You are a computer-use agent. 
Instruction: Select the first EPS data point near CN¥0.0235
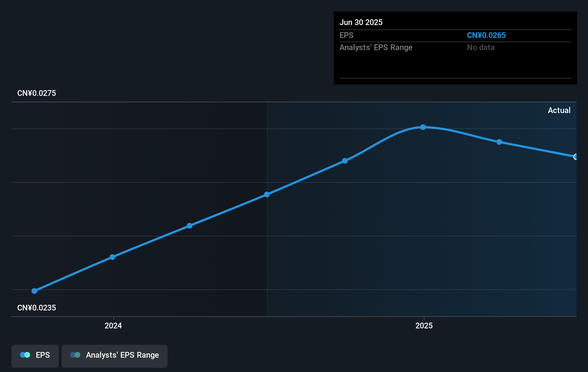point(34,291)
